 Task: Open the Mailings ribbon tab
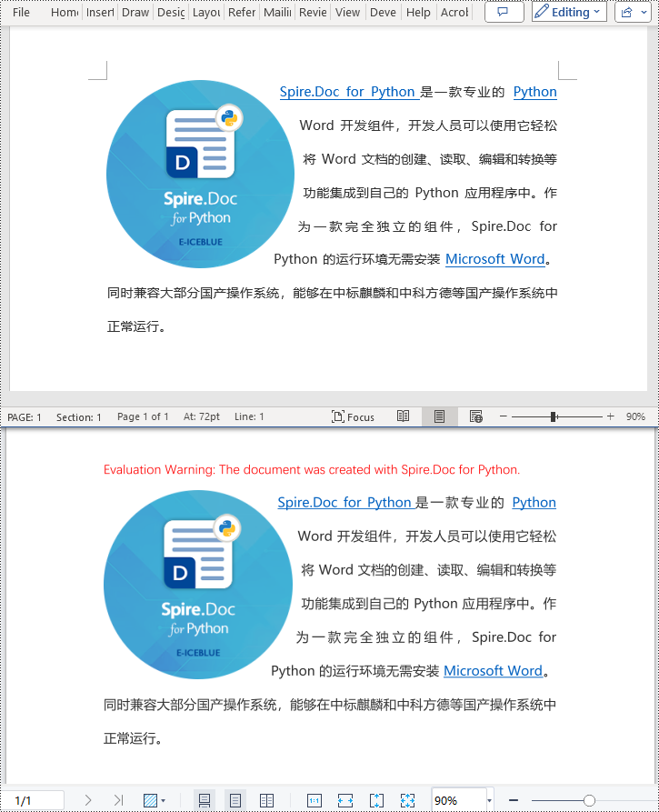coord(277,12)
